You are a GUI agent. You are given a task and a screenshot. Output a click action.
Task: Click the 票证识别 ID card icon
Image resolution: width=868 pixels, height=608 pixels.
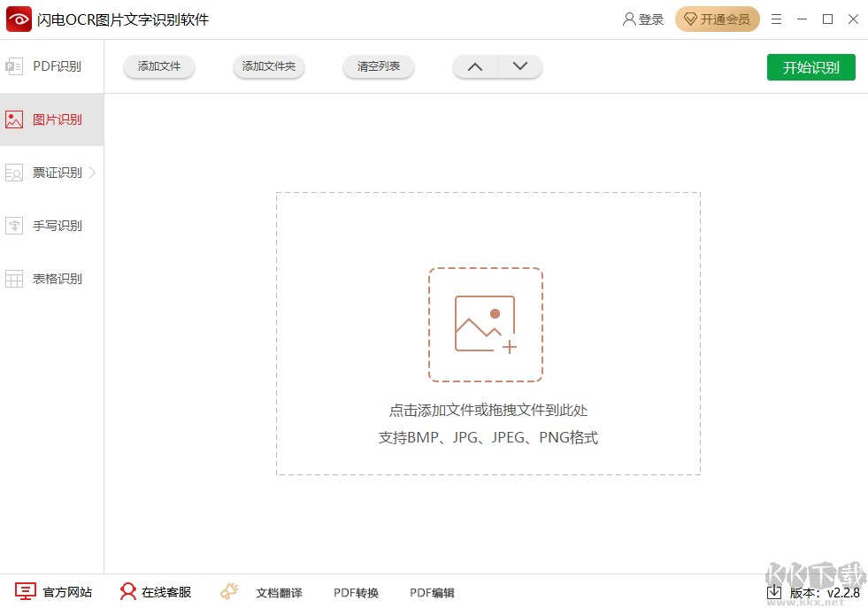coord(14,173)
